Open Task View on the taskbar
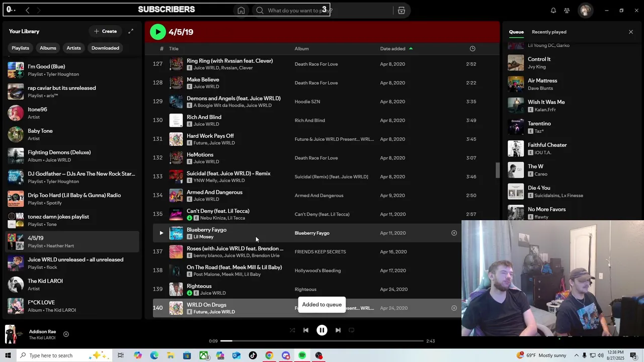 click(121, 355)
